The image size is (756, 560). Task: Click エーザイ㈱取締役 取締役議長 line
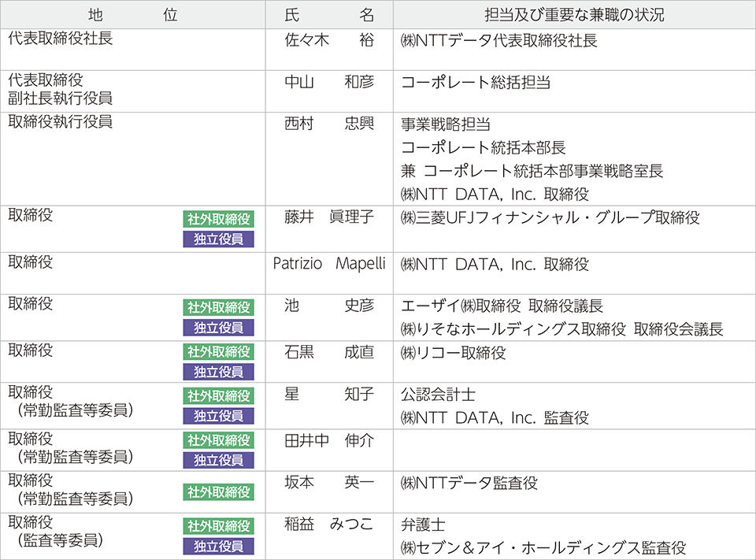pos(502,306)
